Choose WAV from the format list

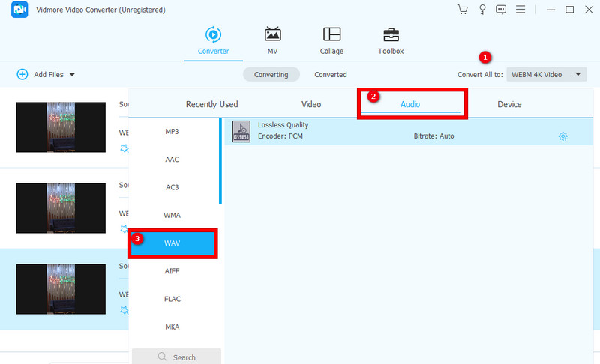172,243
